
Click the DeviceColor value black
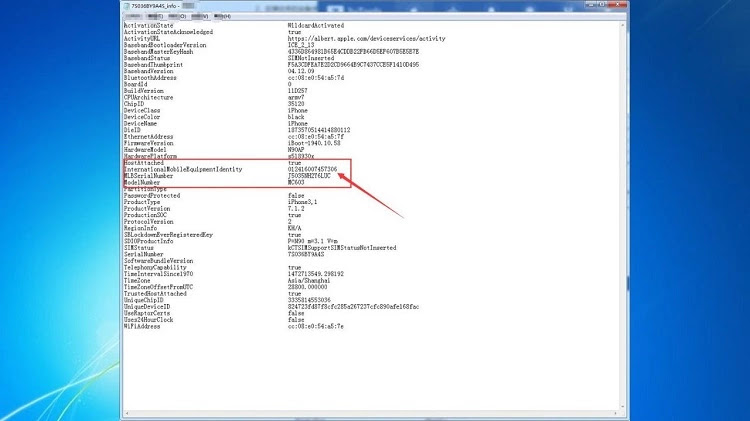(x=296, y=117)
